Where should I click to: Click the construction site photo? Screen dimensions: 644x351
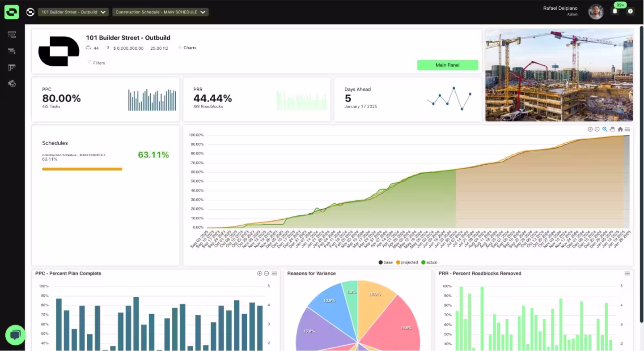click(559, 75)
